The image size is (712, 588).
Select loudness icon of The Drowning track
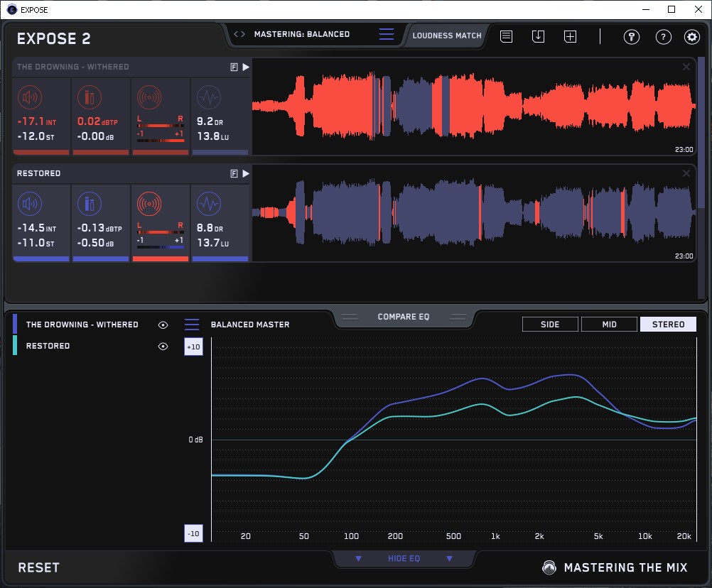point(29,97)
